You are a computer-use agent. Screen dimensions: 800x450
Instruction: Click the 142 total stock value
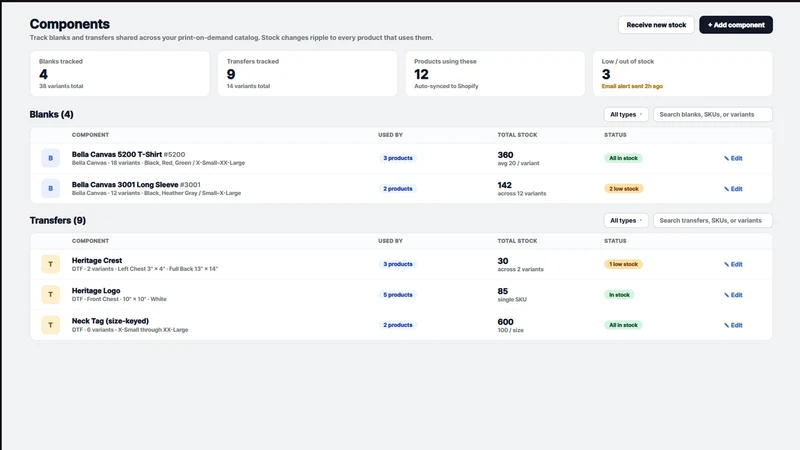505,185
